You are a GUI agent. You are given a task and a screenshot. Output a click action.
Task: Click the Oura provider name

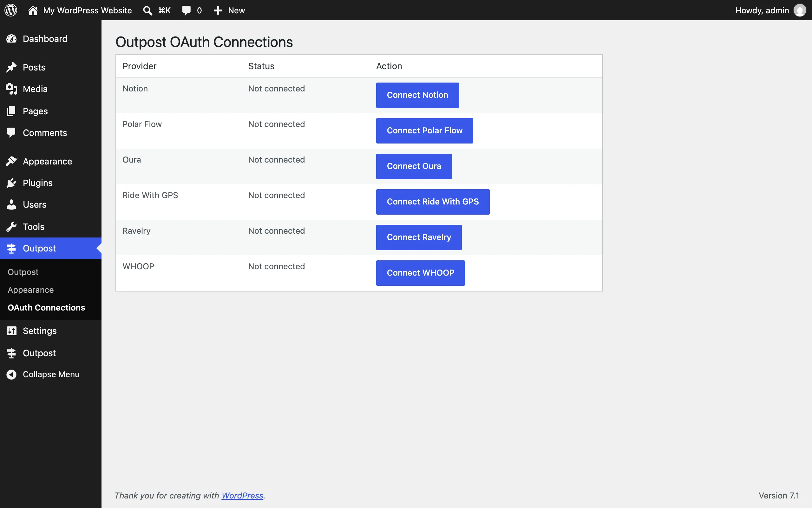(x=132, y=160)
